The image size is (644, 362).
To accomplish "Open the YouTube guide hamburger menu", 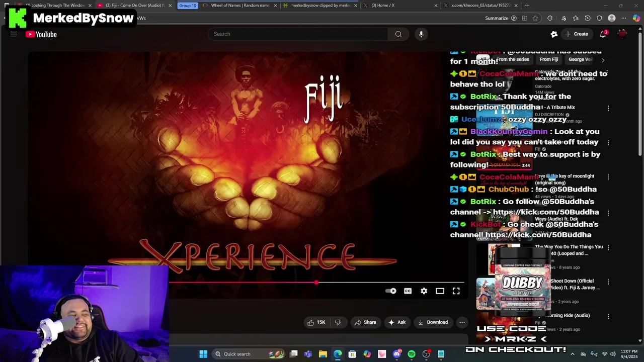I will pos(14,34).
